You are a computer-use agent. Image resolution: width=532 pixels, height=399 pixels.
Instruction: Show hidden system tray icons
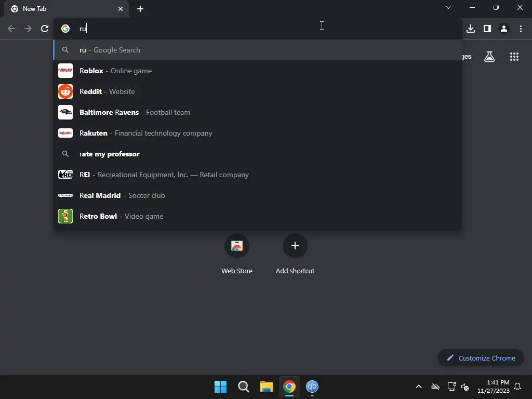pos(419,387)
